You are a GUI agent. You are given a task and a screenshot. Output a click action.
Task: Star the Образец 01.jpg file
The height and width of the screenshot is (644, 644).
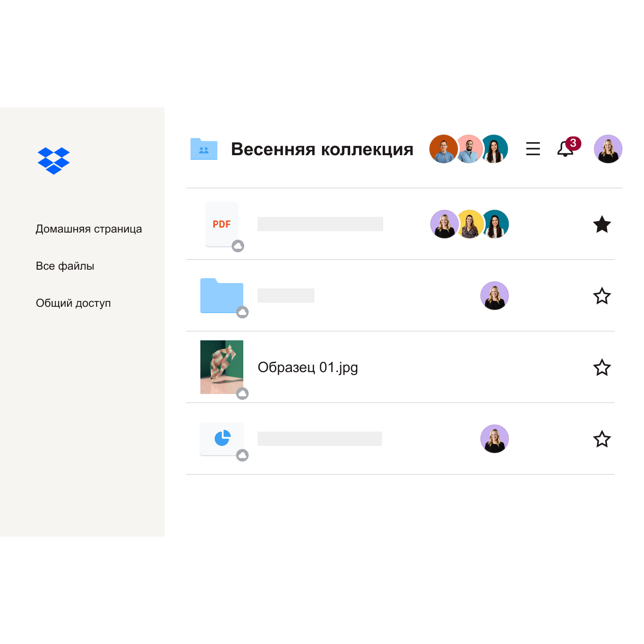pos(602,367)
